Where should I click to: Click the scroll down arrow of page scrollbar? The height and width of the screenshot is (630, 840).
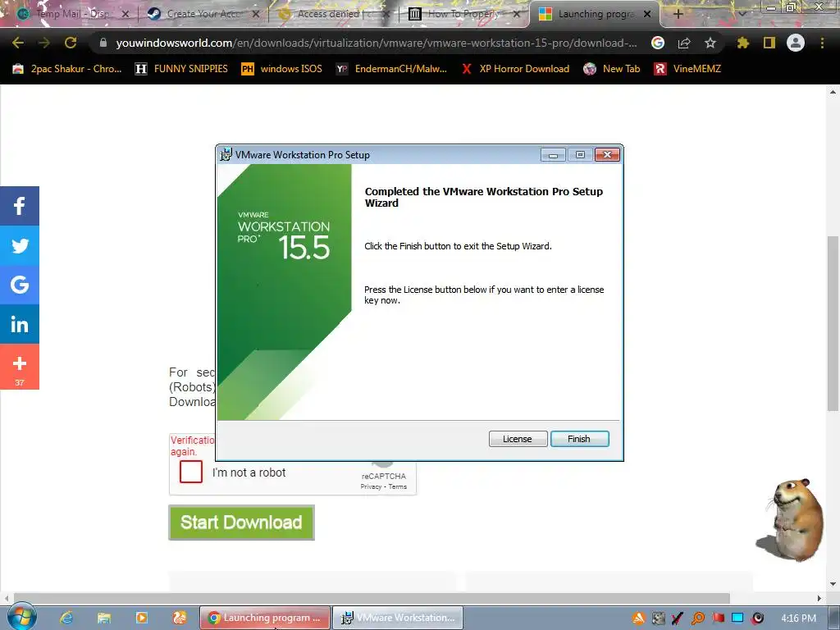point(833,584)
